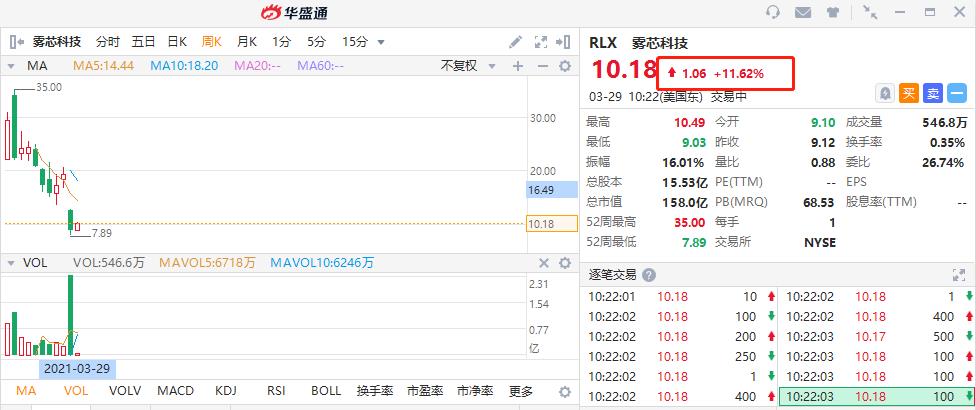Open more minute intervals dropdown arrow
The height and width of the screenshot is (410, 976).
[x=381, y=42]
